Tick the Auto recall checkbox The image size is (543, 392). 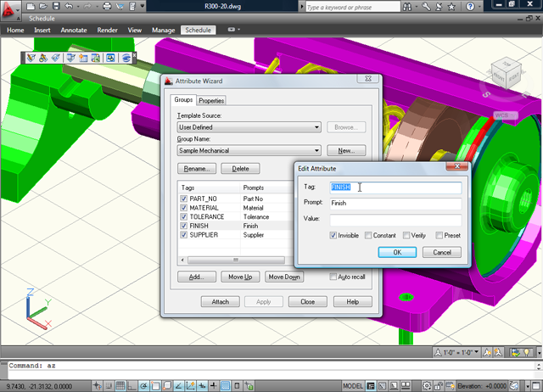coord(333,277)
